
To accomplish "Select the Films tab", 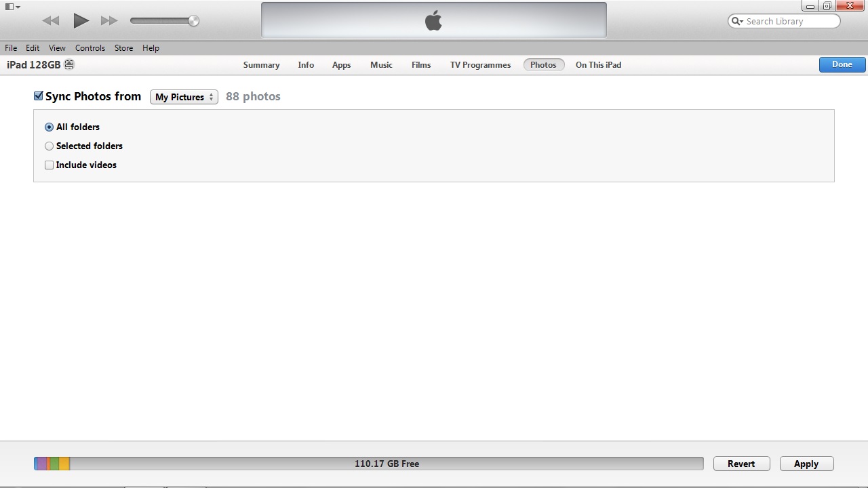I will coord(421,65).
